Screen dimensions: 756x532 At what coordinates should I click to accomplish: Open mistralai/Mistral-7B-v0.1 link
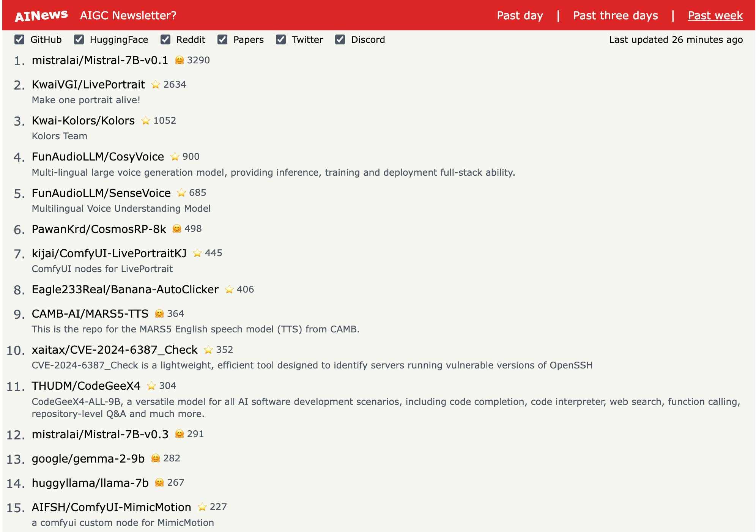click(100, 60)
